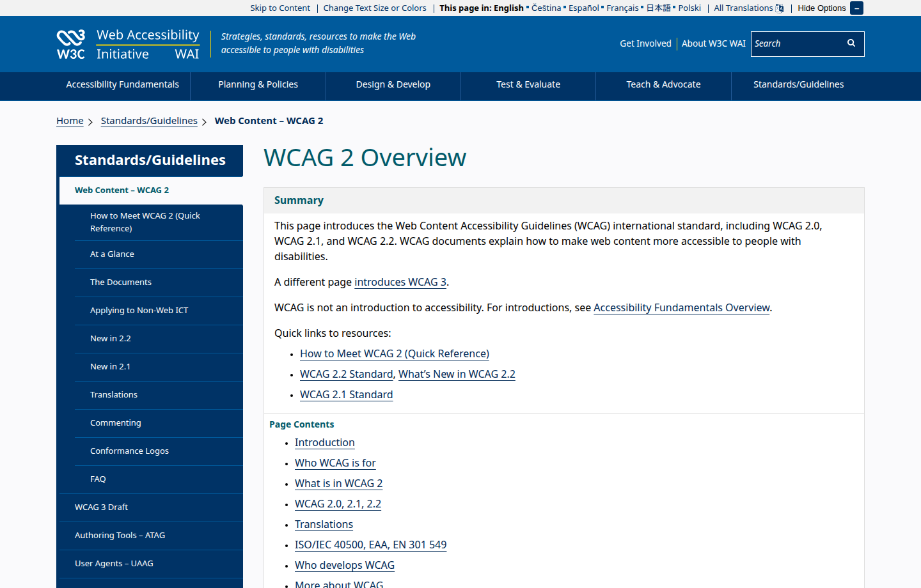Viewport: 921px width, 588px height.
Task: Go to Standards/Guidelines breadcrumb
Action: point(149,121)
